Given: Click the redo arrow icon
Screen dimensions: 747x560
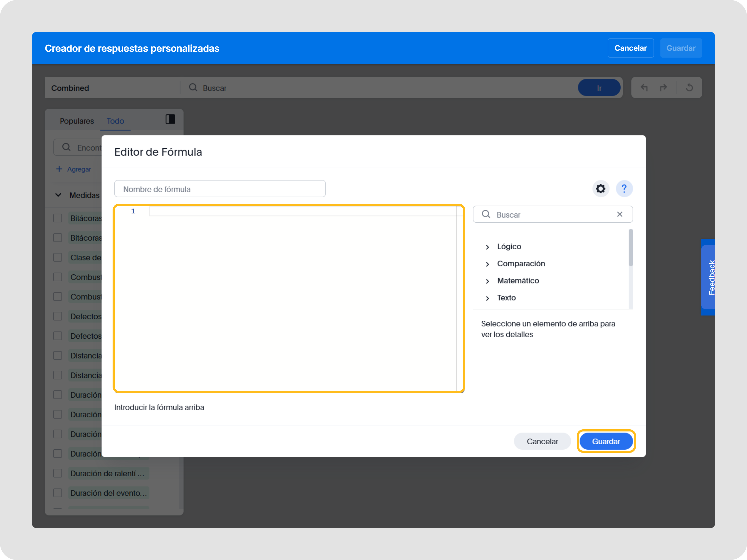Looking at the screenshot, I should pyautogui.click(x=663, y=87).
